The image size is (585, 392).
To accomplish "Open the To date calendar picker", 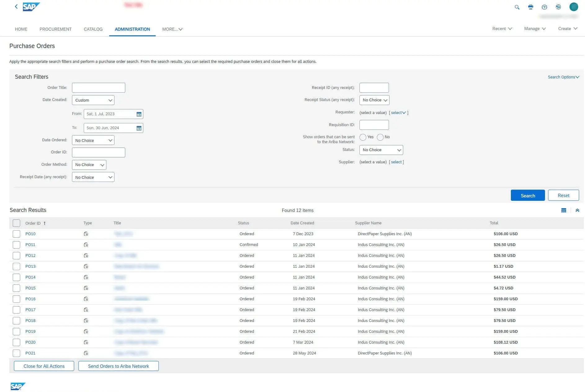I will tap(139, 128).
